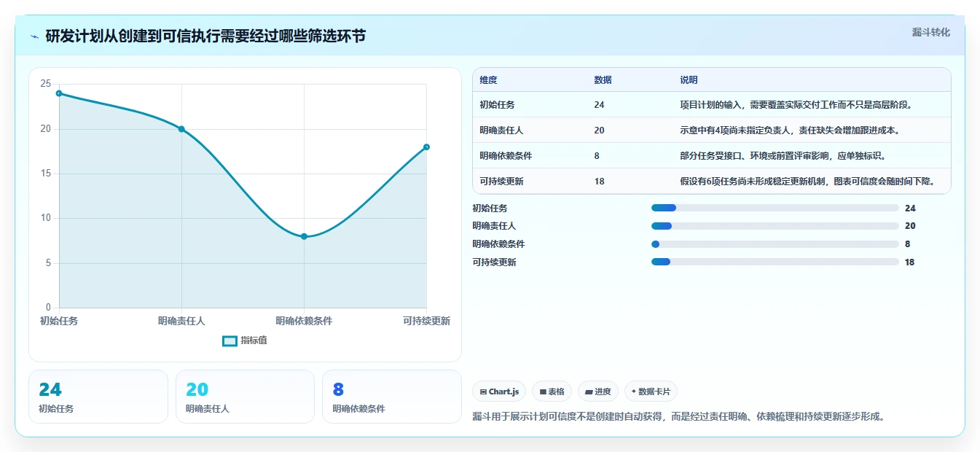Viewport: 980px width, 452px height.
Task: Click the description starting 部分任务受接口
Action: 783,156
